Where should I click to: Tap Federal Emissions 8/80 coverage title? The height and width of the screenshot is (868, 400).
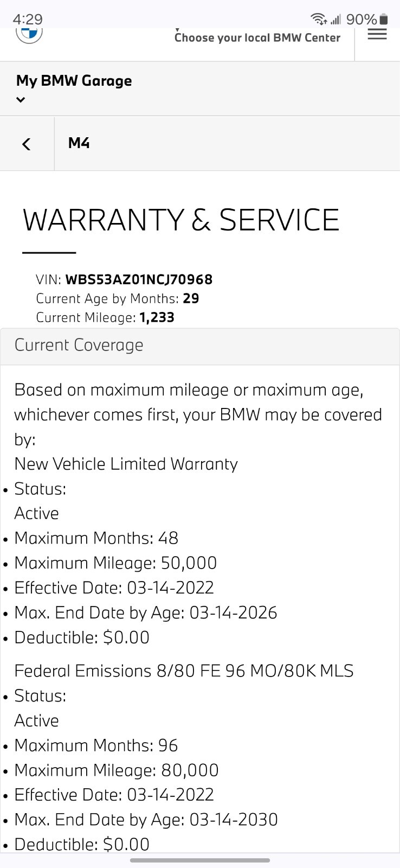(x=184, y=671)
